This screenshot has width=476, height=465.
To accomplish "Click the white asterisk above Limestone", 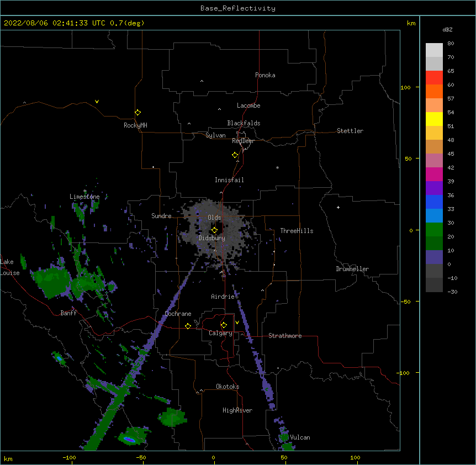I will pos(85,191).
